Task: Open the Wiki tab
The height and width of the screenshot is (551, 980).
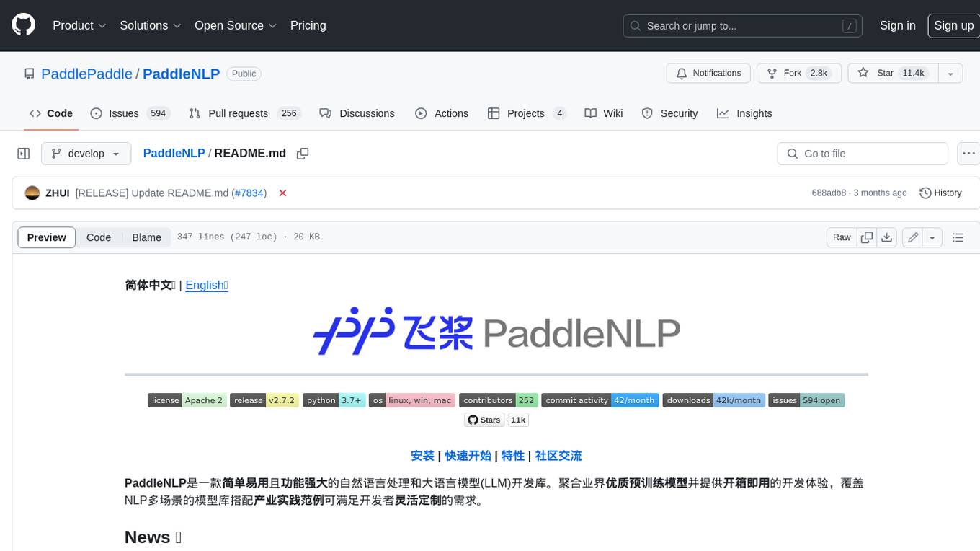Action: click(x=604, y=113)
